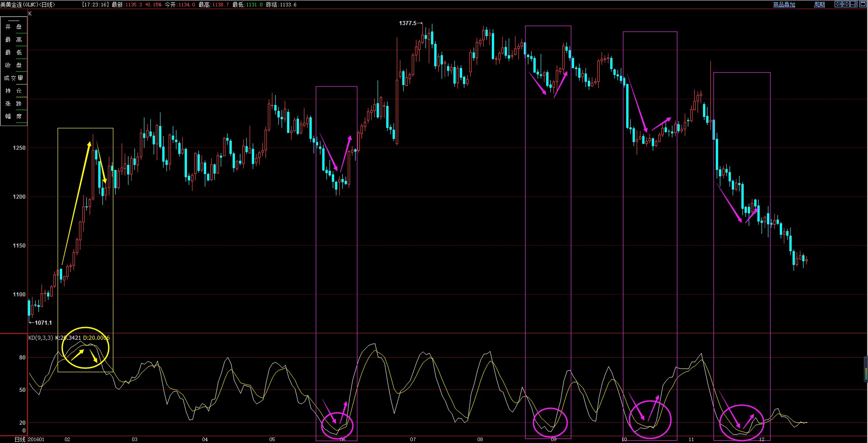868x443 pixels.
Task: Click the slider handle on right edge
Action: pos(866,369)
